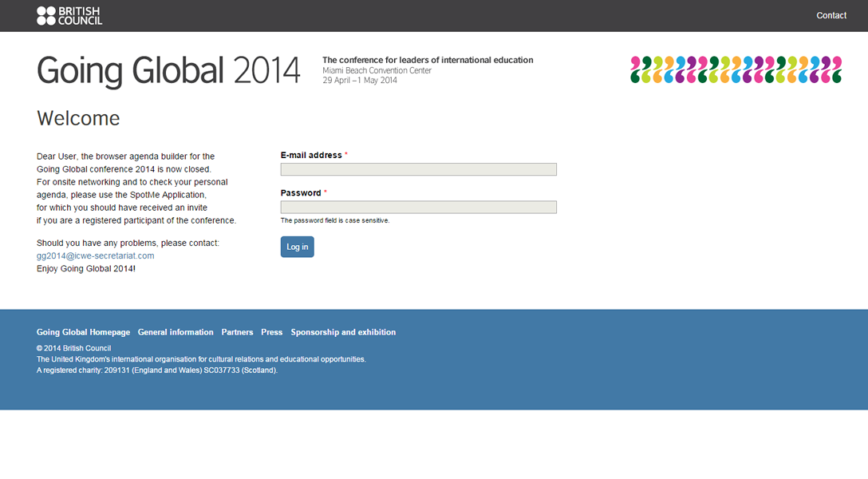The image size is (868, 479).
Task: Click the registered charity number line
Action: click(157, 370)
